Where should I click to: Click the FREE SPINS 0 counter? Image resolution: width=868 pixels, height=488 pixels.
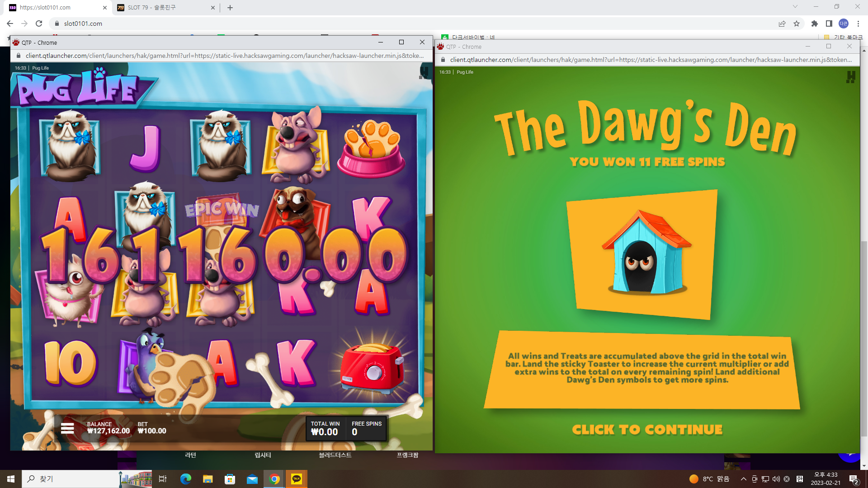pyautogui.click(x=367, y=428)
